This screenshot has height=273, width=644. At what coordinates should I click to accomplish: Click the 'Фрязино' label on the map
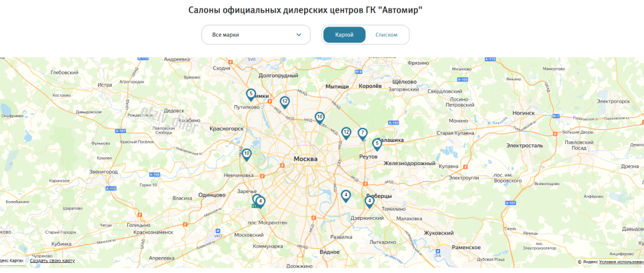[418, 63]
